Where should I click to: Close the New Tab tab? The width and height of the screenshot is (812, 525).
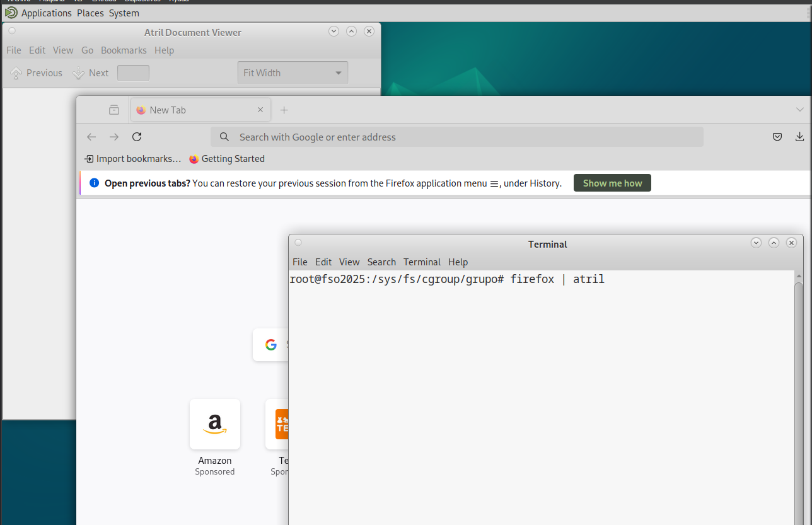[260, 110]
